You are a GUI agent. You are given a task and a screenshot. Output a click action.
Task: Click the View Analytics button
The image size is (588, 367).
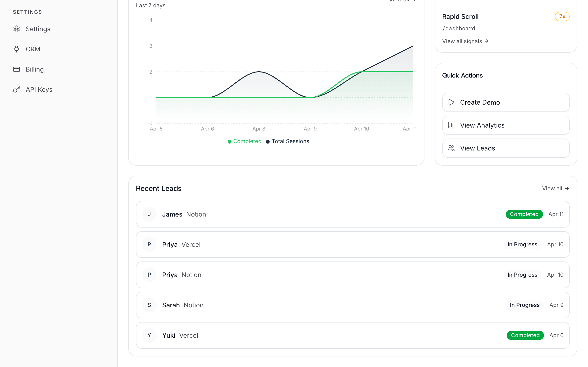tap(505, 125)
